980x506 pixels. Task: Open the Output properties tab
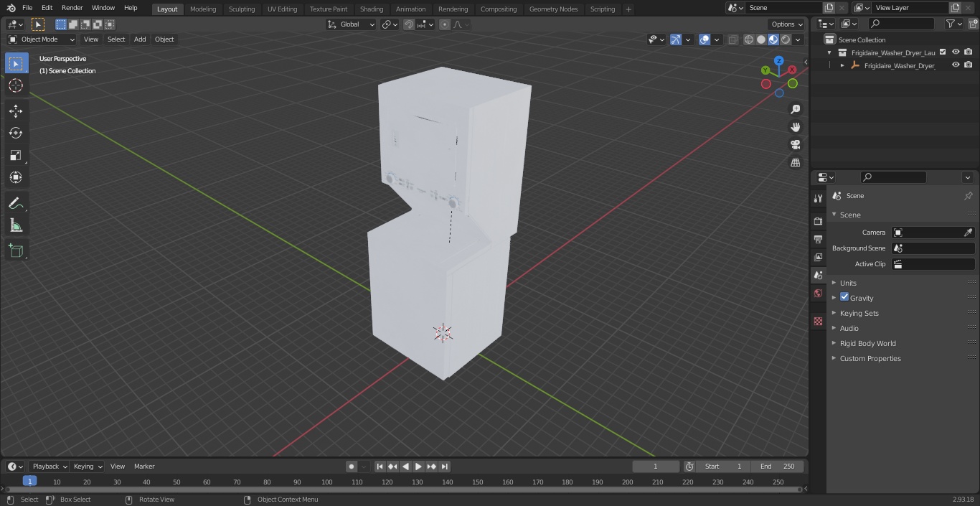tap(818, 239)
